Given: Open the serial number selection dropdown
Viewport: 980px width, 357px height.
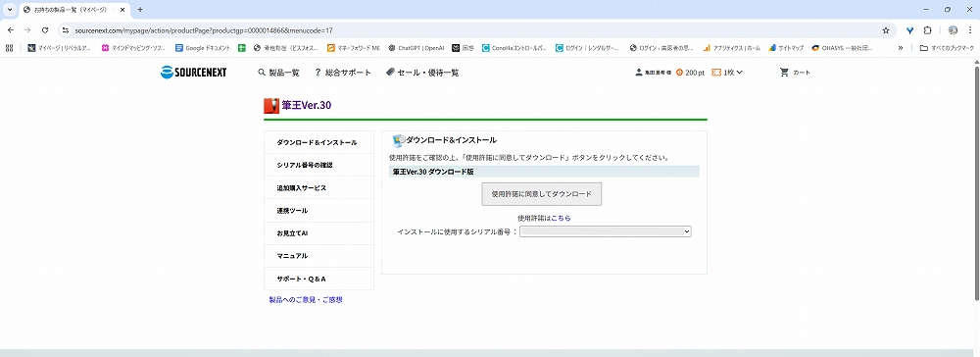Looking at the screenshot, I should tap(606, 231).
